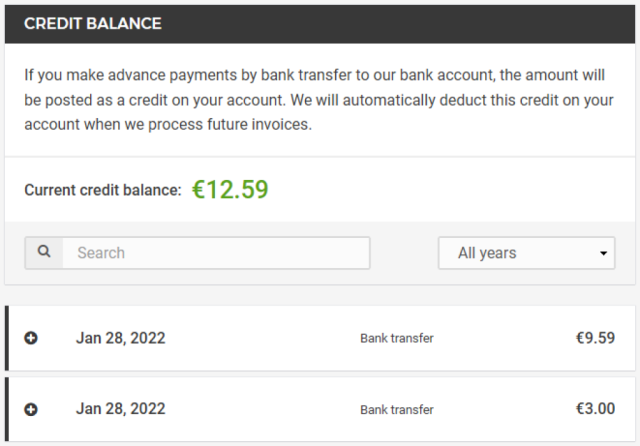Click the magnifying glass search icon

(x=44, y=252)
